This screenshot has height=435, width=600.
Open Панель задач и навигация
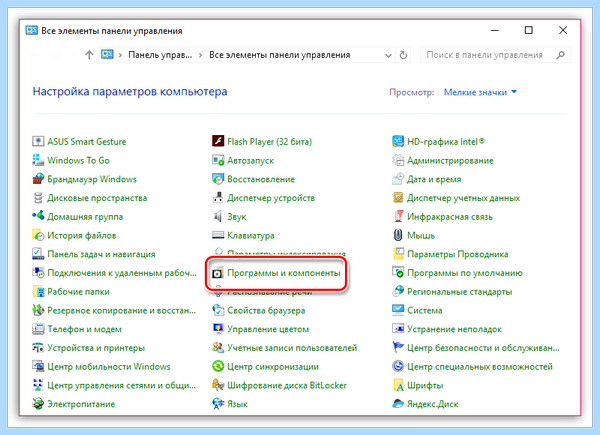tap(94, 254)
